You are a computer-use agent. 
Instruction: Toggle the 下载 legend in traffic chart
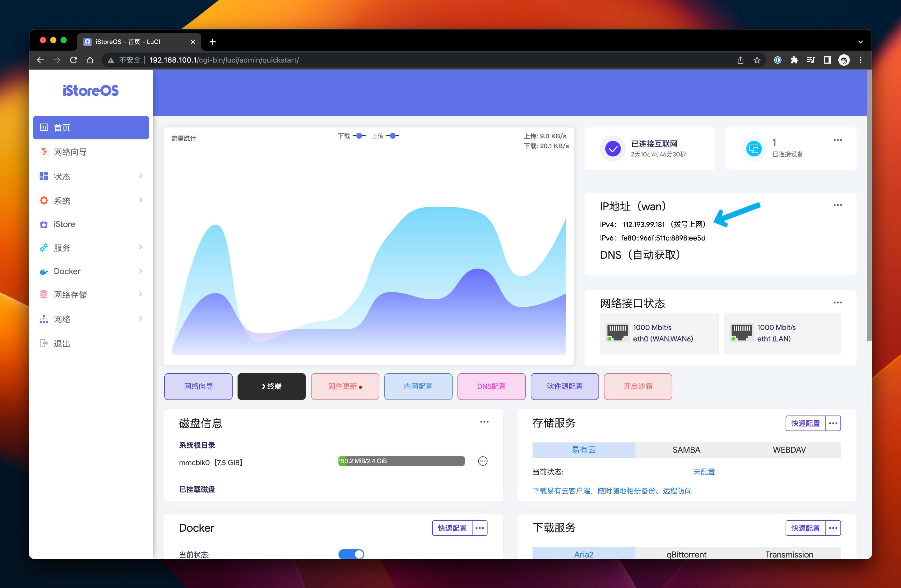(x=352, y=136)
